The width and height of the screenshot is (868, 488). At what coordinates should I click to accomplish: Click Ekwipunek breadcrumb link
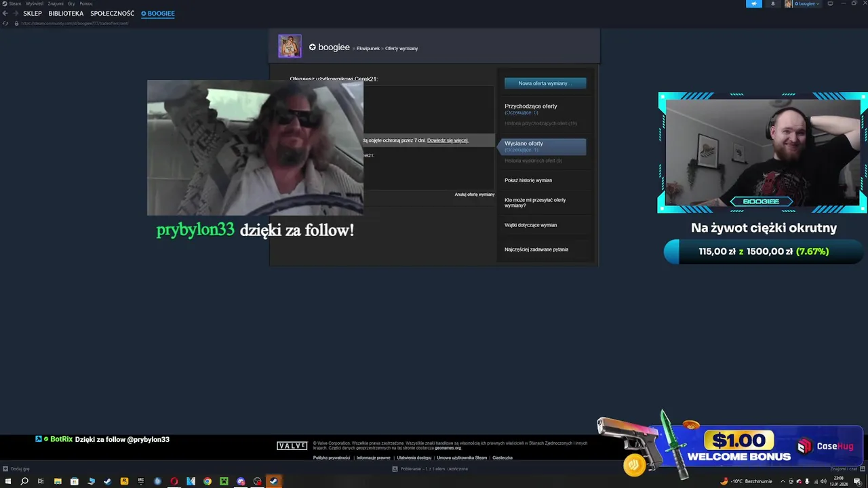(368, 49)
